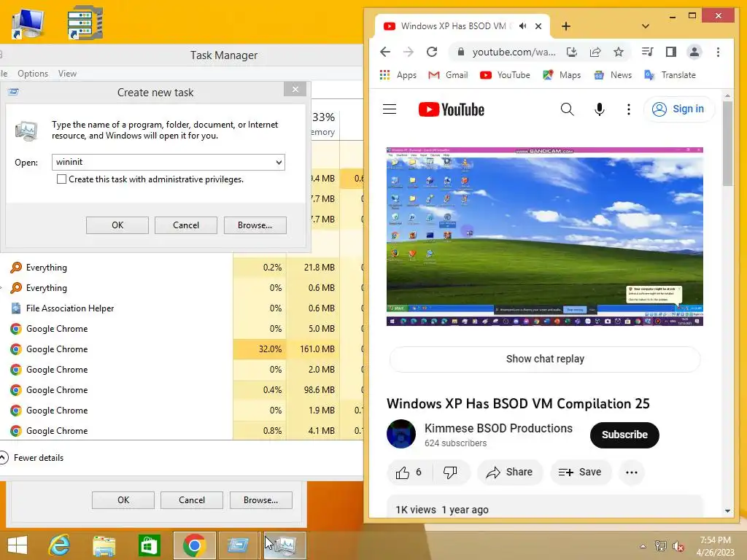
Task: Open Gmail bookmark
Action: tap(448, 75)
